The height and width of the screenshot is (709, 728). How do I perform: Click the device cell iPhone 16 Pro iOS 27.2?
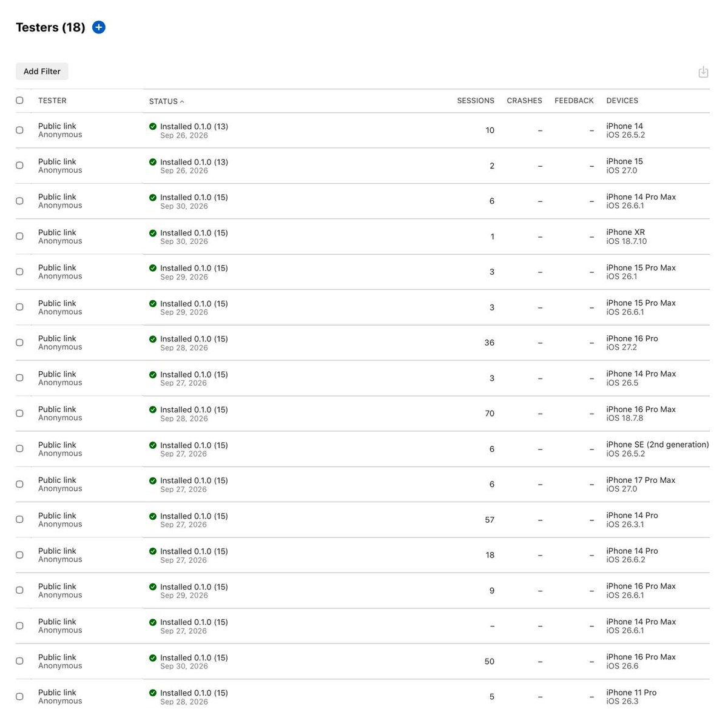coord(632,343)
